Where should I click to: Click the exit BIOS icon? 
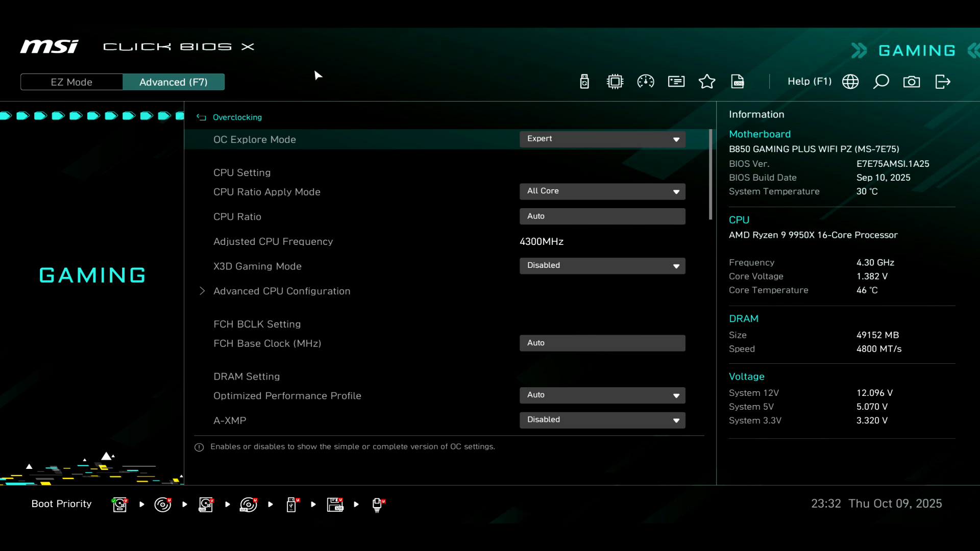(x=942, y=82)
